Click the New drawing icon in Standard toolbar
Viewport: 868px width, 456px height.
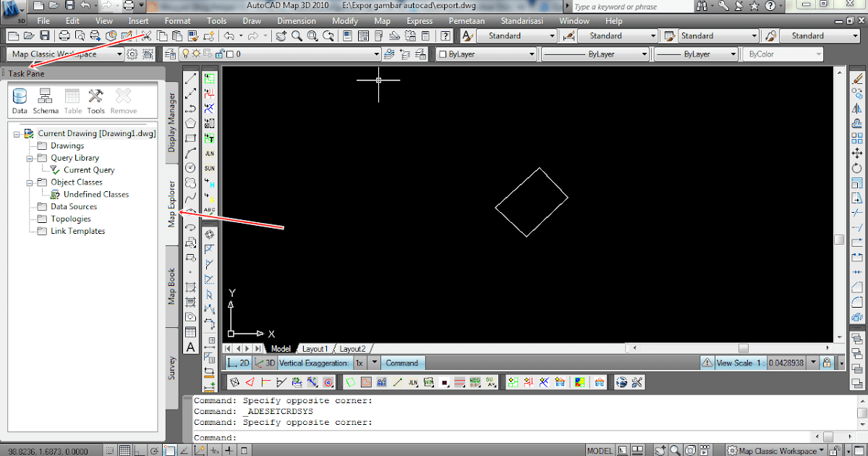(x=13, y=35)
